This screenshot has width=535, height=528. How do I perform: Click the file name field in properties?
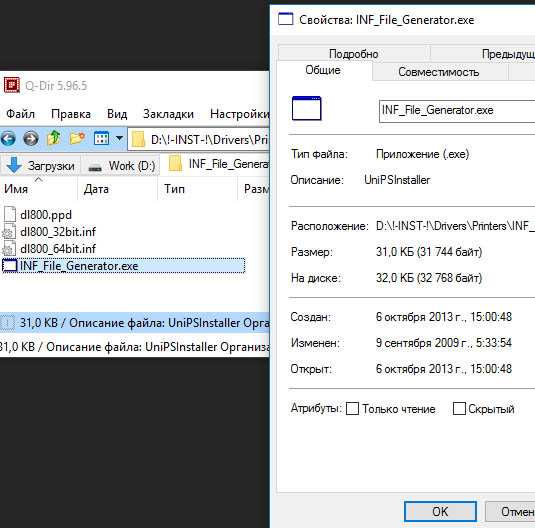[x=457, y=111]
